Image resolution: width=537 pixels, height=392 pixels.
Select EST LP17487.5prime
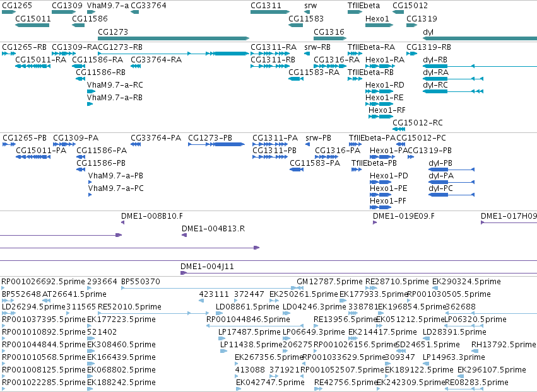[249, 331]
